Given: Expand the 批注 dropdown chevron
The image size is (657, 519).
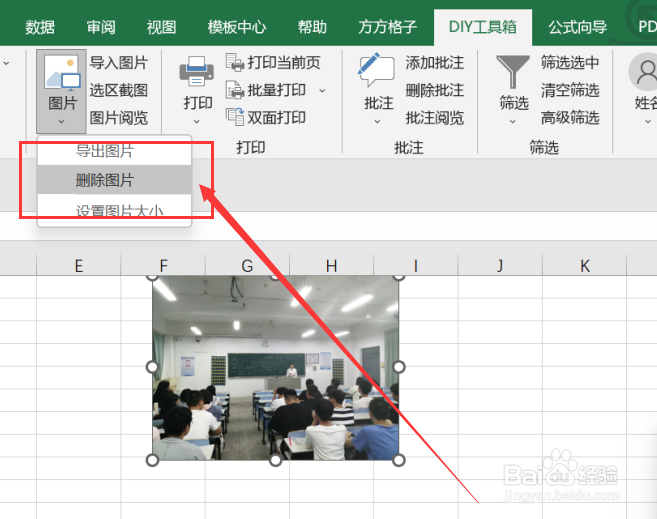Looking at the screenshot, I should (x=377, y=121).
